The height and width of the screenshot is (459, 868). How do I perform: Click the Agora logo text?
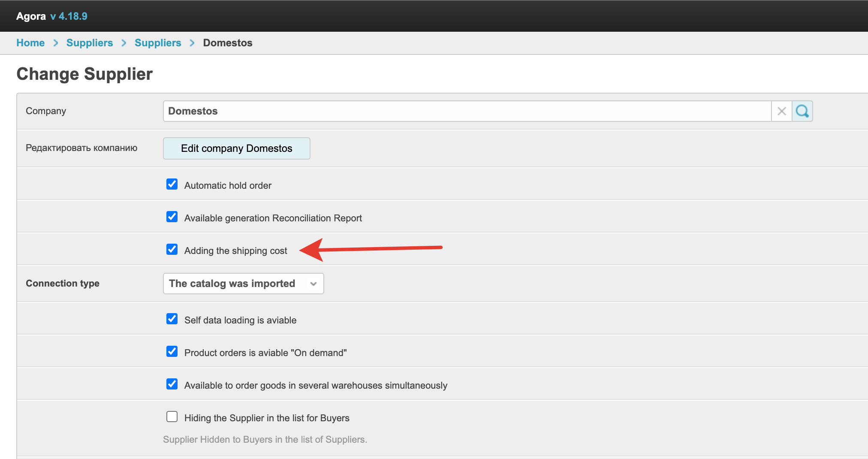tap(31, 16)
